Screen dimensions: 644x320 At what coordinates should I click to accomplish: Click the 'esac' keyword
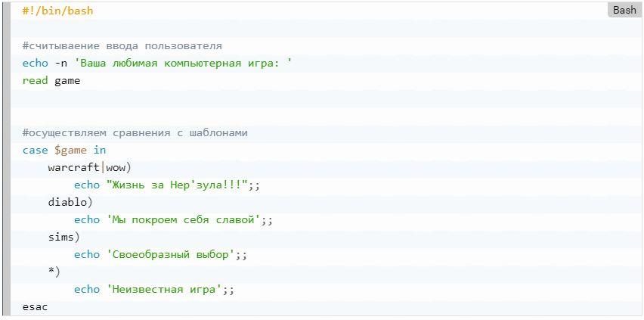(x=35, y=307)
